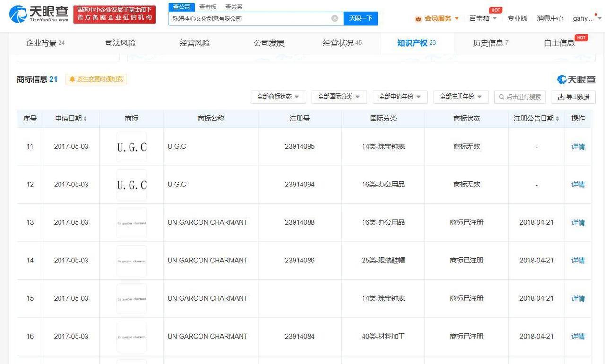The height and width of the screenshot is (364, 605).
Task: Open trademark image in row 13
Action: coord(131,223)
